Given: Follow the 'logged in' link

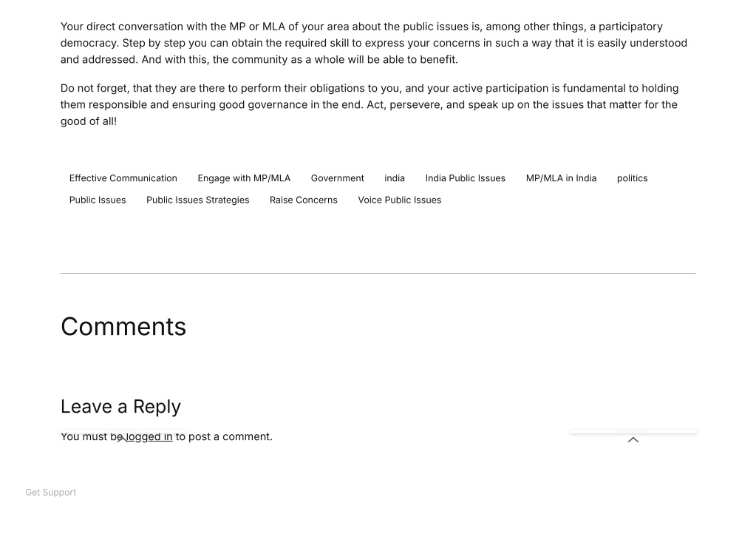Looking at the screenshot, I should click(149, 436).
